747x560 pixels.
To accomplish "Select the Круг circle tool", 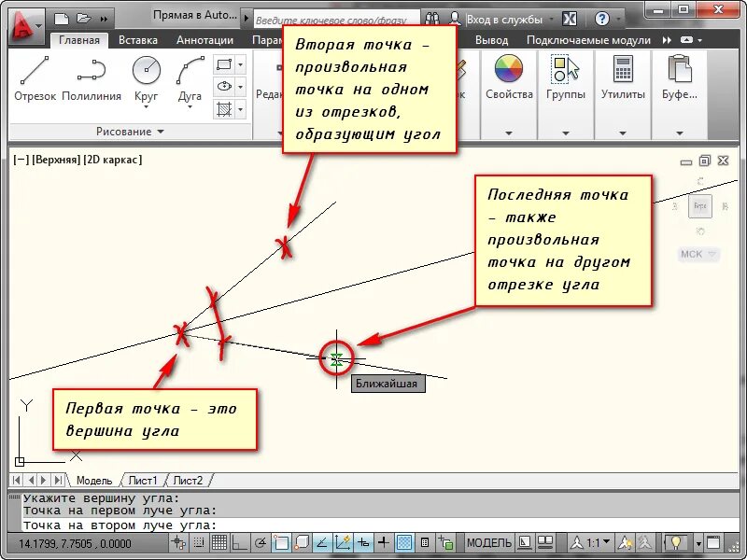I will click(x=146, y=78).
